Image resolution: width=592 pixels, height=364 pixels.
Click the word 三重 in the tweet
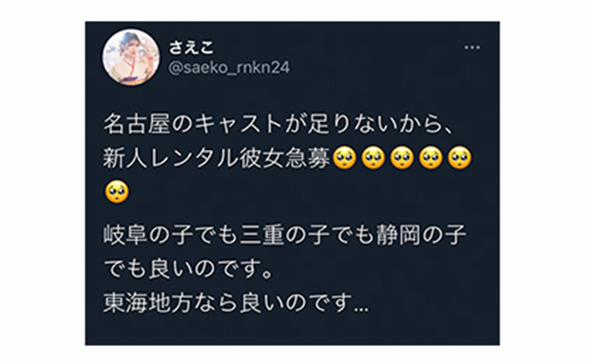(262, 234)
